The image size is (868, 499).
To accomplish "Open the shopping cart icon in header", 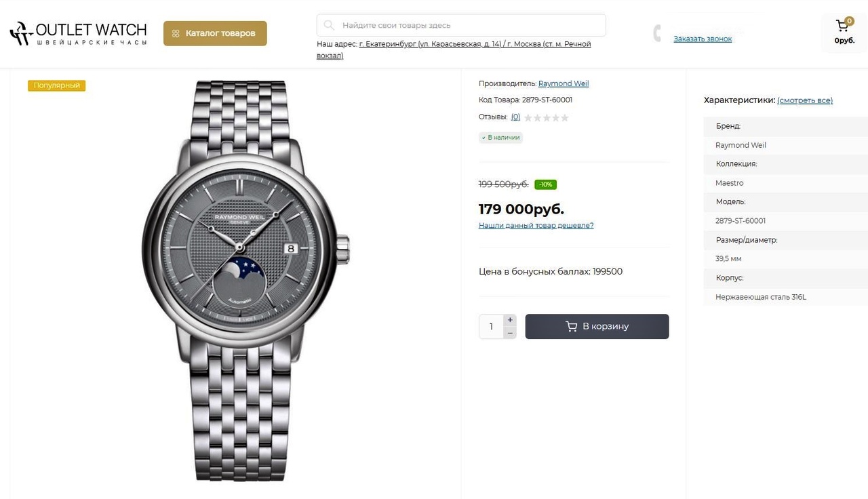I will 843,26.
